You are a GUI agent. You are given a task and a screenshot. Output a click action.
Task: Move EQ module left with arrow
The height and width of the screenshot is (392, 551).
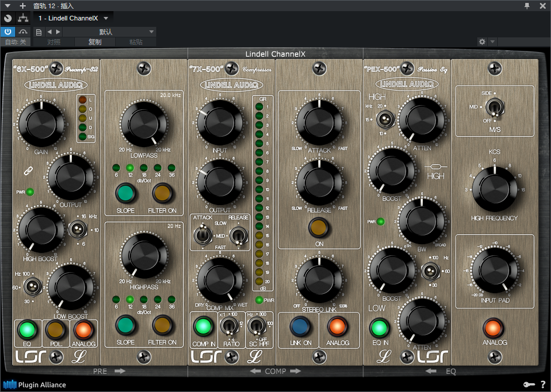point(431,371)
